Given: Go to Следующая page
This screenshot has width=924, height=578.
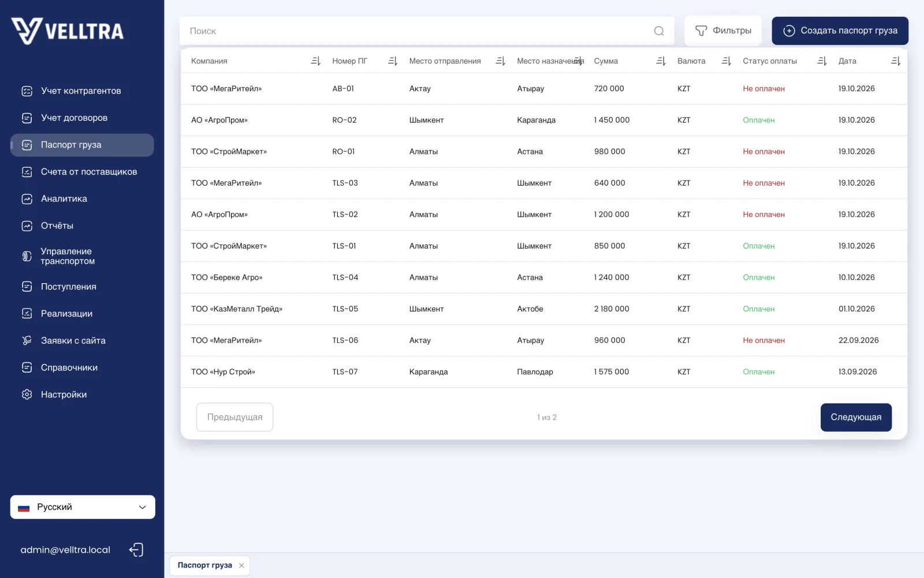Looking at the screenshot, I should (x=856, y=417).
